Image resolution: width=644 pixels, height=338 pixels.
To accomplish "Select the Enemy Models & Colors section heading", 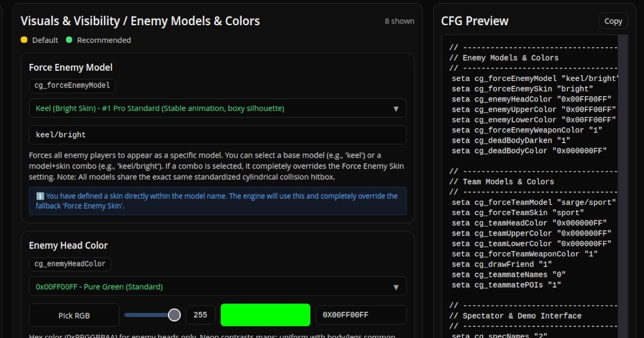I will click(140, 21).
